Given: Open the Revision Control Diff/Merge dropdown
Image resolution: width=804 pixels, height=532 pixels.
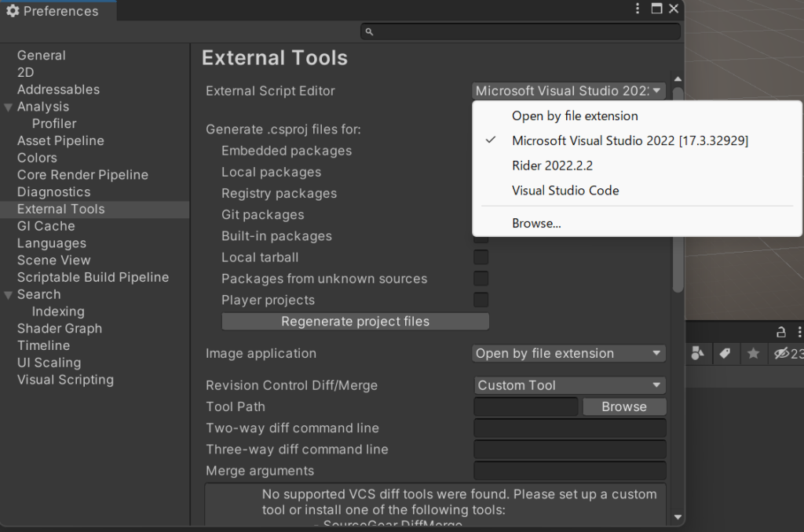Looking at the screenshot, I should pyautogui.click(x=570, y=385).
